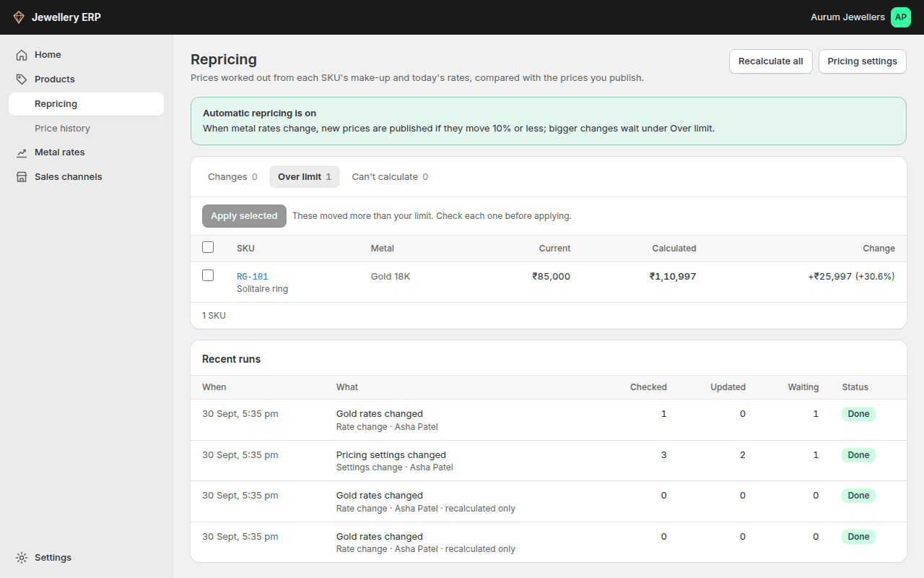This screenshot has height=578, width=924.
Task: Open Price history in the sidebar
Action: (x=87, y=129)
